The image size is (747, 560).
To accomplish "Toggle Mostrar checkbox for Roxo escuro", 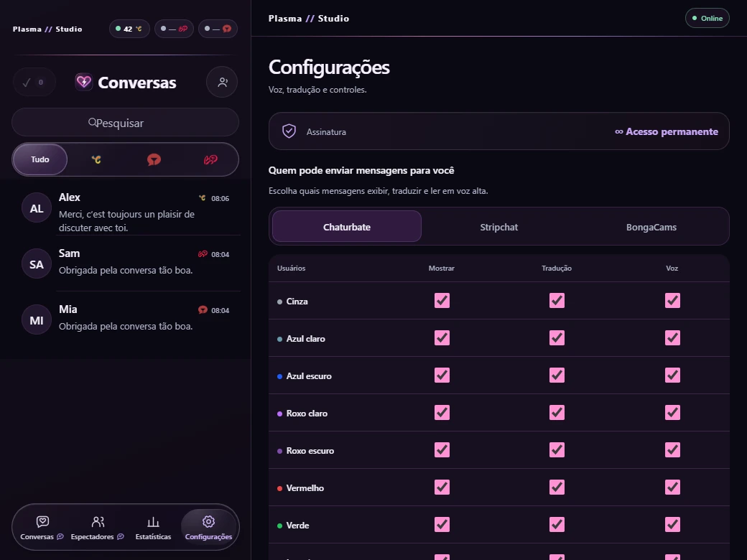I will 442,449.
